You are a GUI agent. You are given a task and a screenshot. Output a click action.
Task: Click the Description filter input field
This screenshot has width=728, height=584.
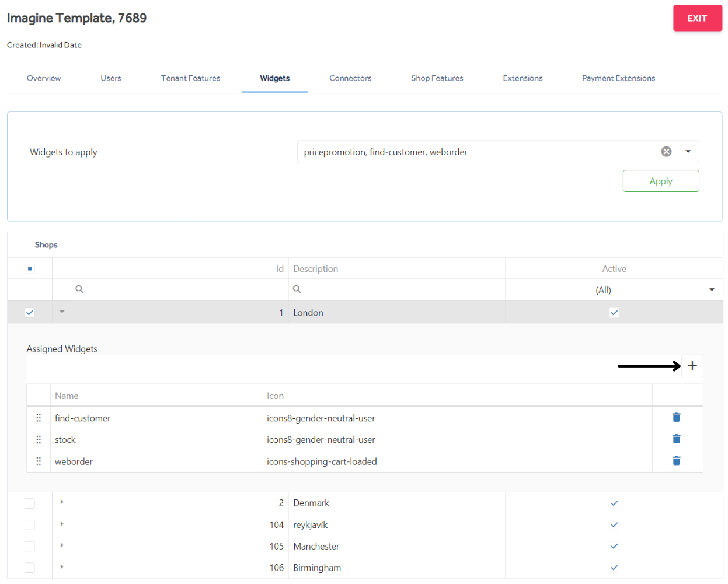click(x=397, y=289)
